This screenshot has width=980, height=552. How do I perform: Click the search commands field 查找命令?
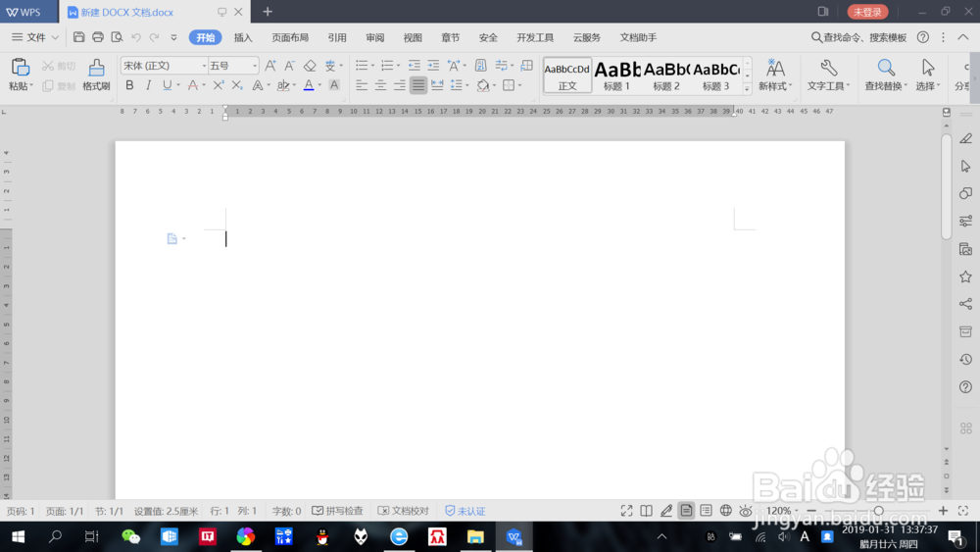click(x=858, y=37)
